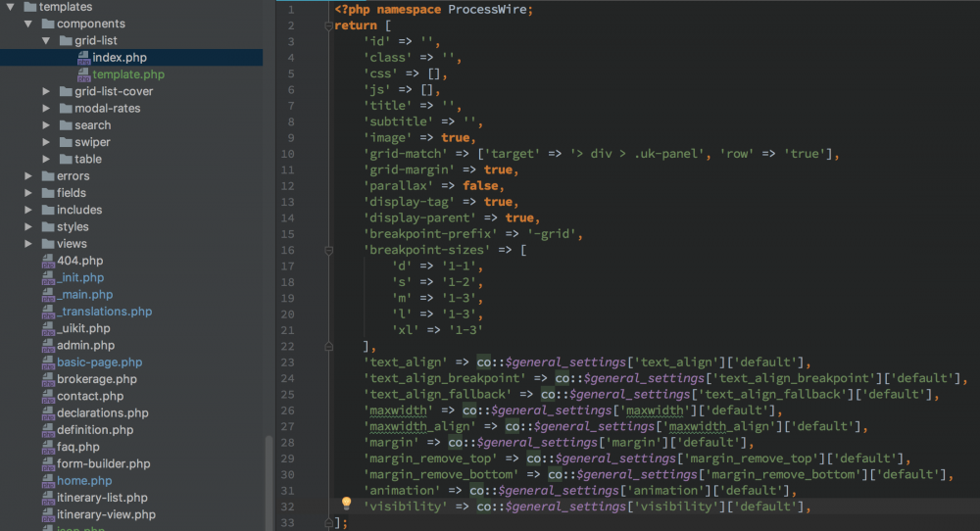Click the yellow lightbulb intention icon
980x531 pixels.
click(x=346, y=504)
